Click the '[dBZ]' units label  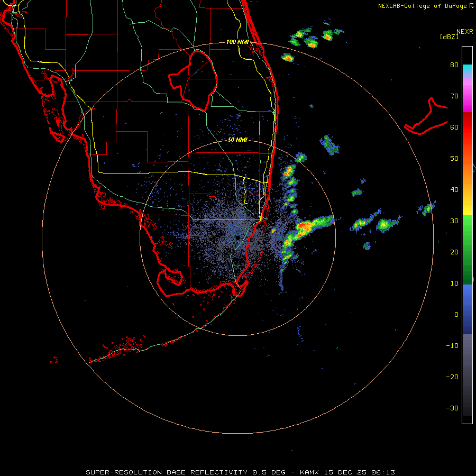click(449, 37)
